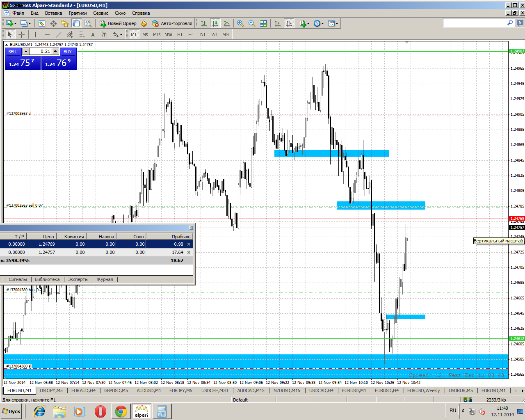Open the Data Window crosshair icon
This screenshot has width=525, height=420.
53,23
